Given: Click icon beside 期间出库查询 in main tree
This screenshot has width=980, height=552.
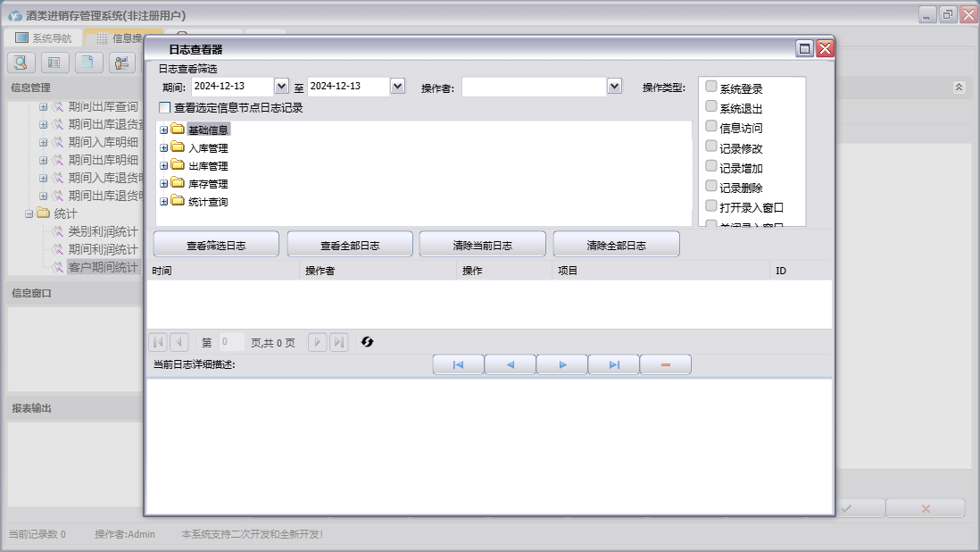Looking at the screenshot, I should (x=57, y=107).
